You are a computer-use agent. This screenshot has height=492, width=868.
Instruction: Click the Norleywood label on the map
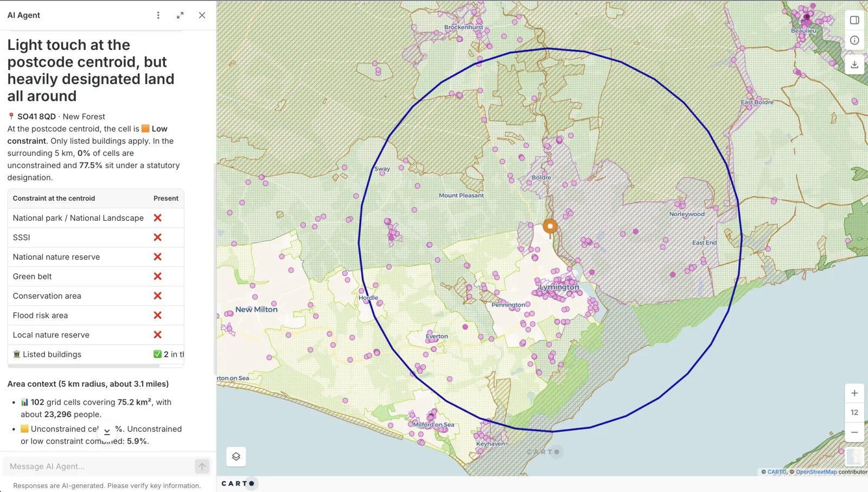(x=687, y=214)
